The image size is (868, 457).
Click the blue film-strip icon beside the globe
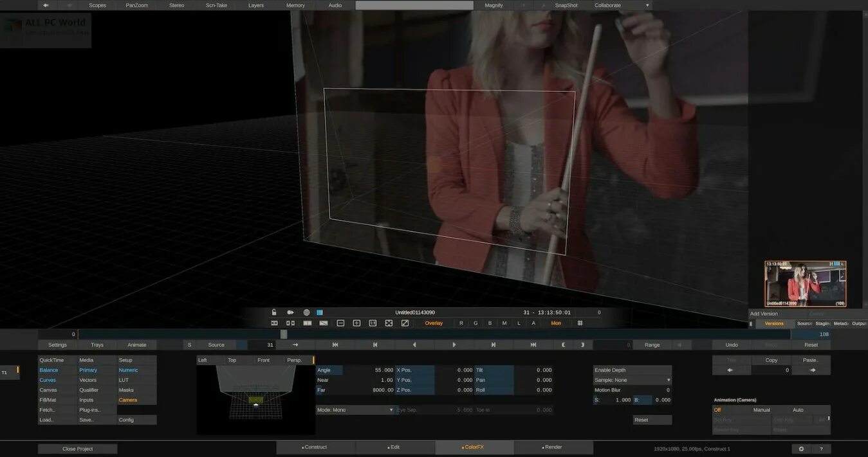[320, 312]
